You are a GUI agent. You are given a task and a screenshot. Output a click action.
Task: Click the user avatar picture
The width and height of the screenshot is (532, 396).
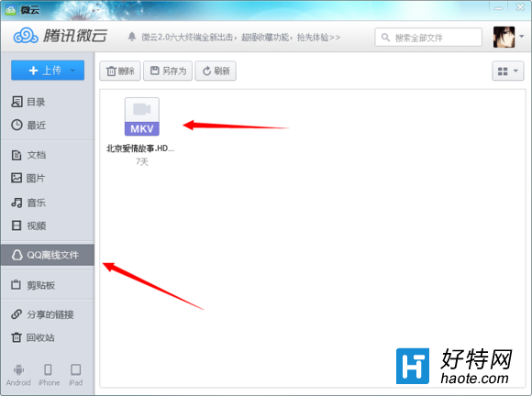504,37
